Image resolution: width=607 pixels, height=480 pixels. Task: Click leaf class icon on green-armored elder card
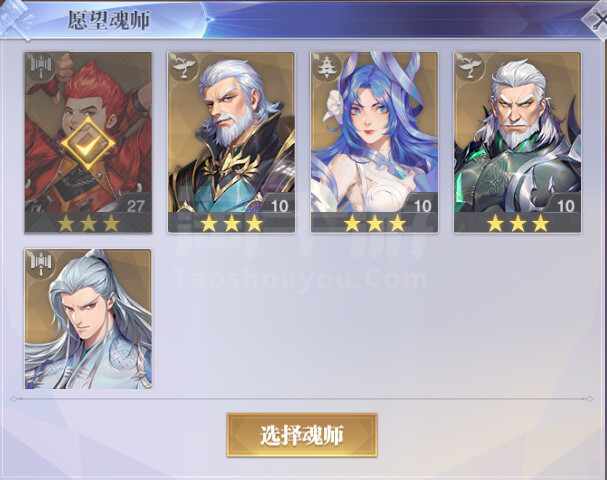470,67
